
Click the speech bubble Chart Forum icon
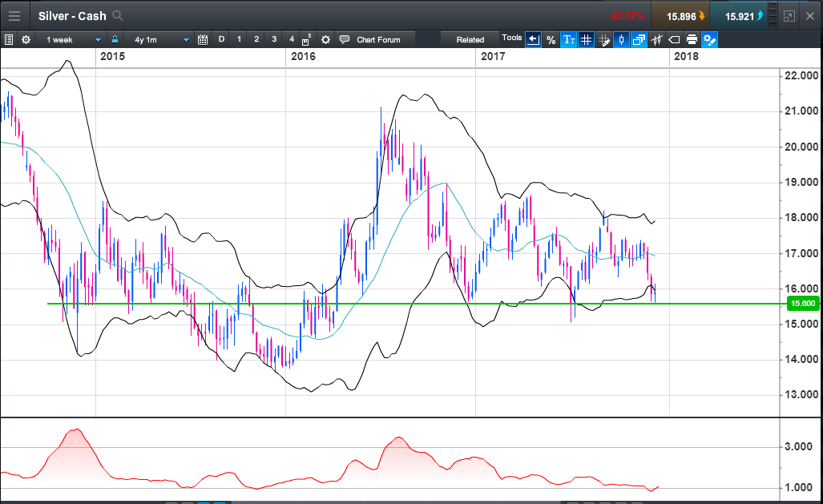point(345,39)
